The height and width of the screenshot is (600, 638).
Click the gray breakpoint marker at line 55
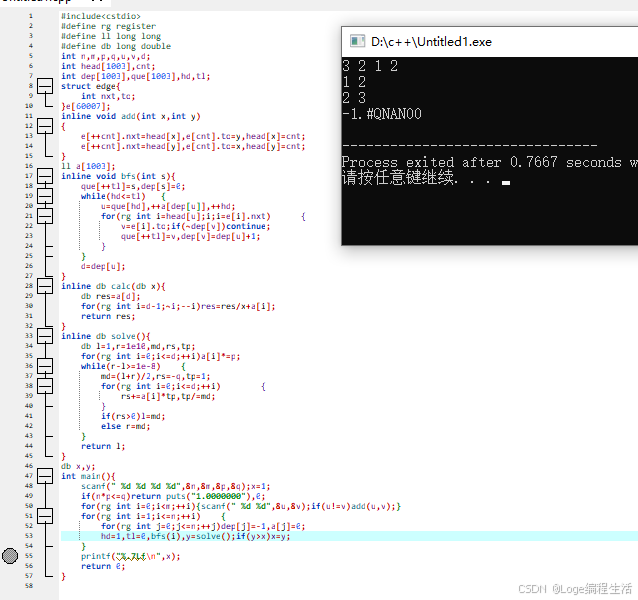pos(10,556)
